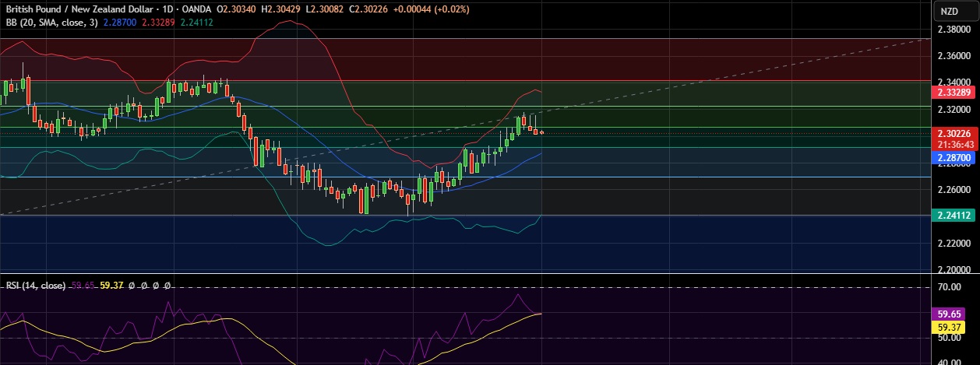Open the NZD currency selector
980x365 pixels.
(948, 11)
